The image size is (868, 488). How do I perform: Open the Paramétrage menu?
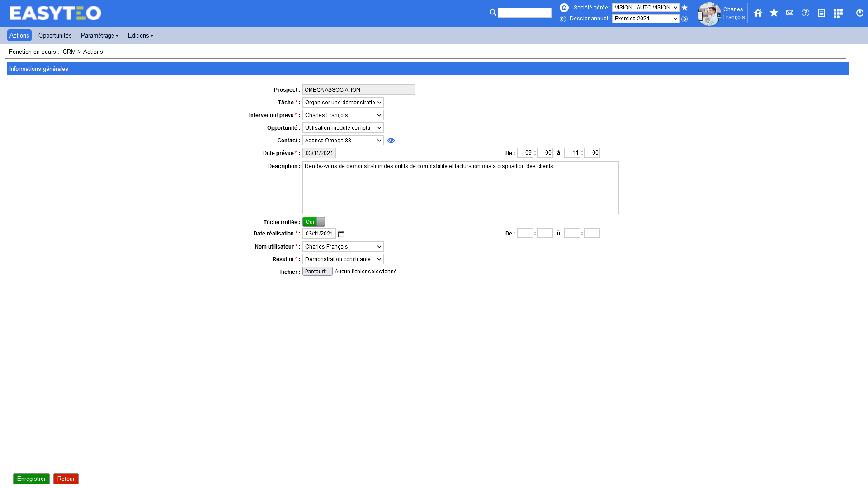(99, 36)
